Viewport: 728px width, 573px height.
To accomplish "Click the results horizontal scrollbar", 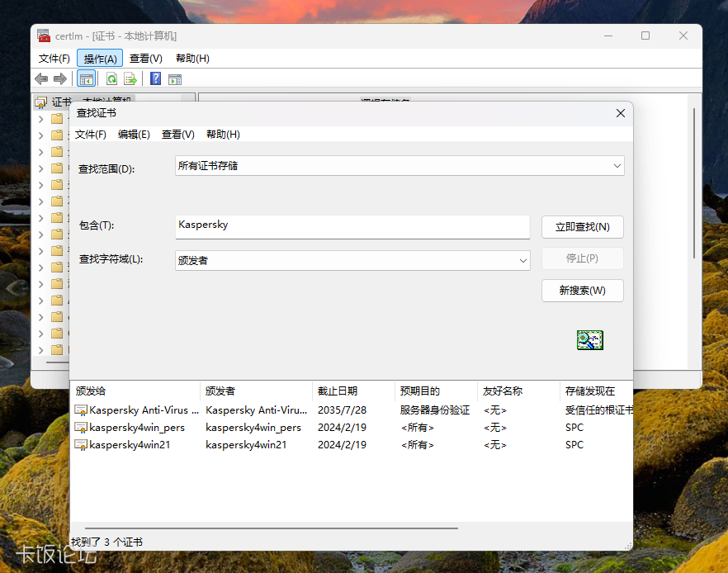I will [x=271, y=528].
